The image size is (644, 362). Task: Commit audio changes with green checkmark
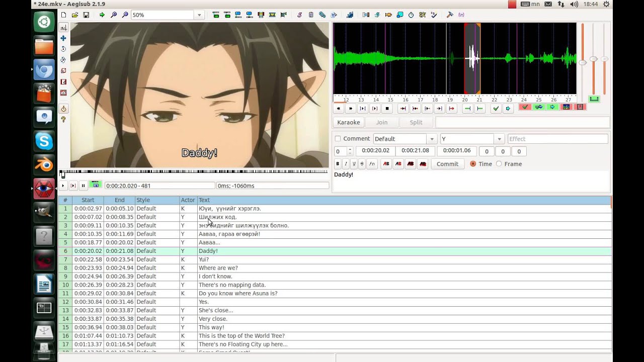tap(496, 108)
